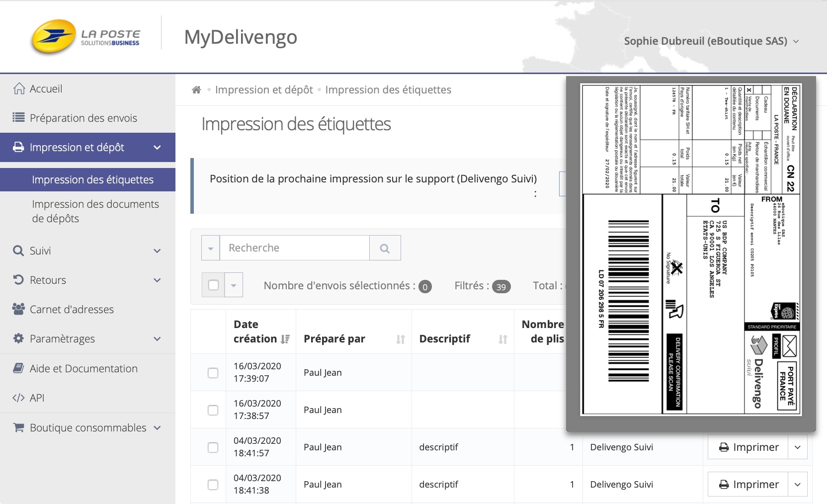
Task: Click the Nombre de plis column header
Action: coord(543,332)
